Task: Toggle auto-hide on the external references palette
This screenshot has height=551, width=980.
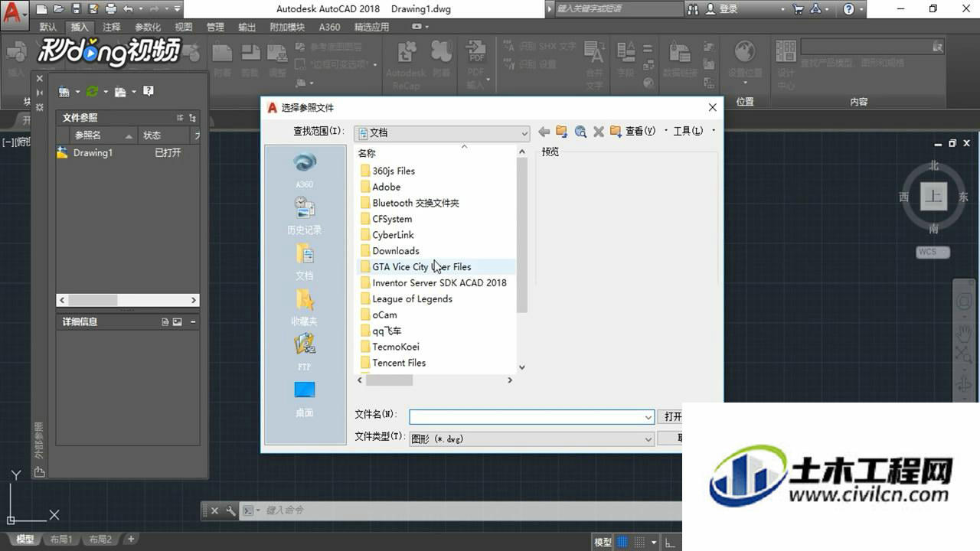Action: tap(40, 93)
